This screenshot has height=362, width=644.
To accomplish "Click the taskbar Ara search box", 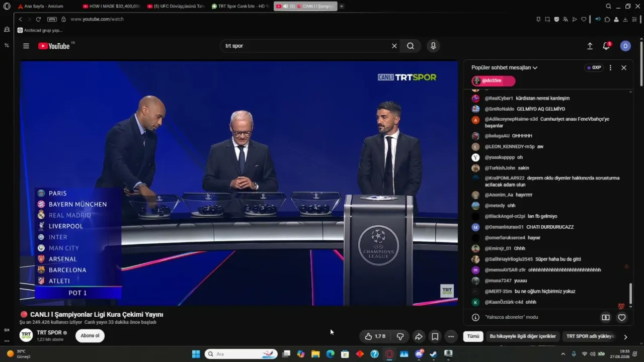I will coord(242,354).
